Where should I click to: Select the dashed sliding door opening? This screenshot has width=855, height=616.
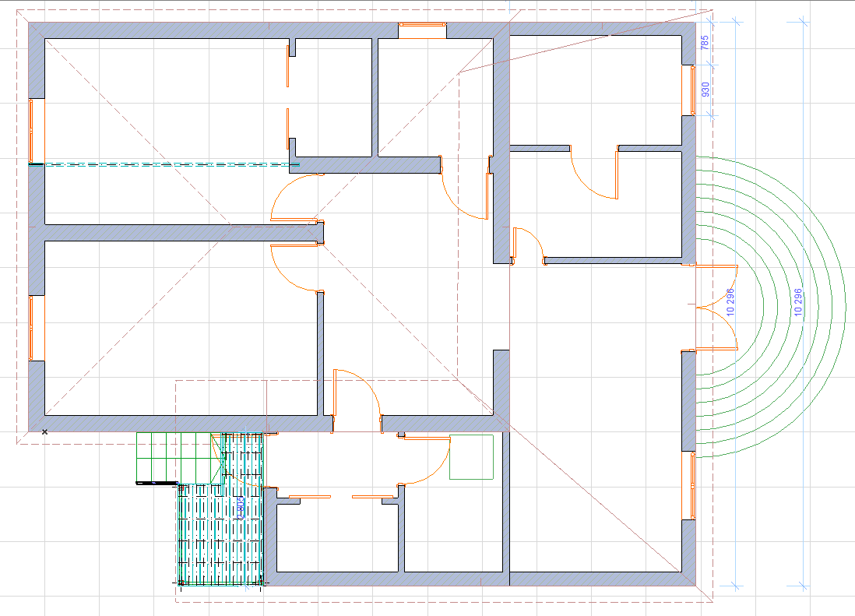point(288,97)
